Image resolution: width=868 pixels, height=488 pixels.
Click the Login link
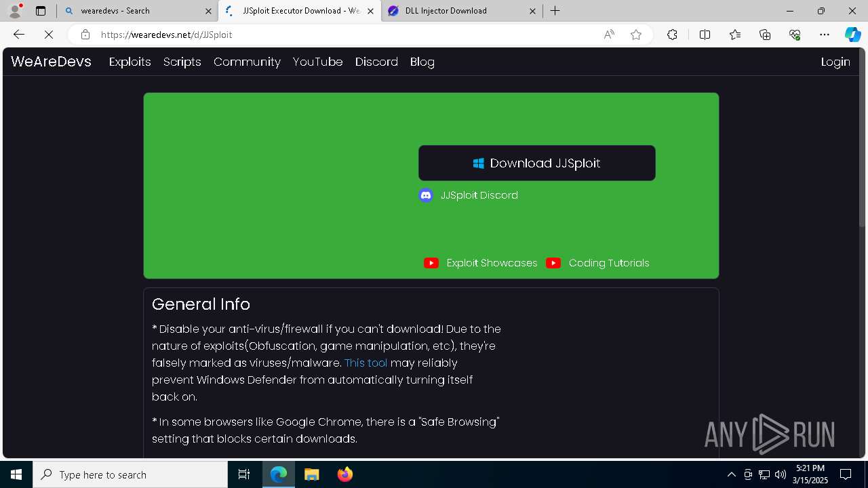pyautogui.click(x=835, y=62)
